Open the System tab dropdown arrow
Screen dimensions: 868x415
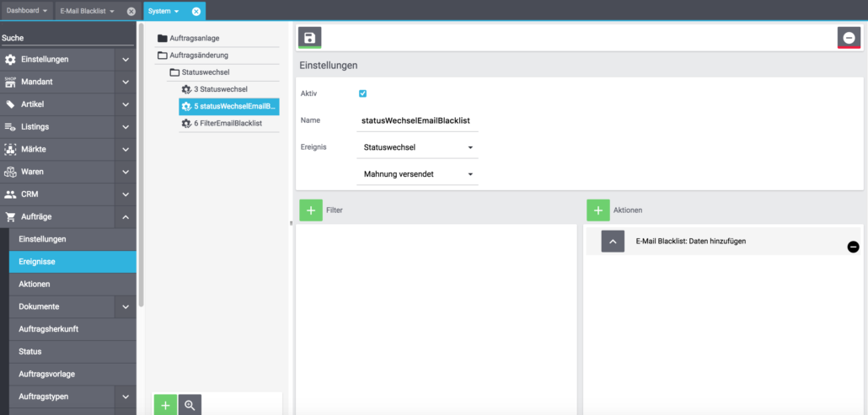pyautogui.click(x=177, y=11)
